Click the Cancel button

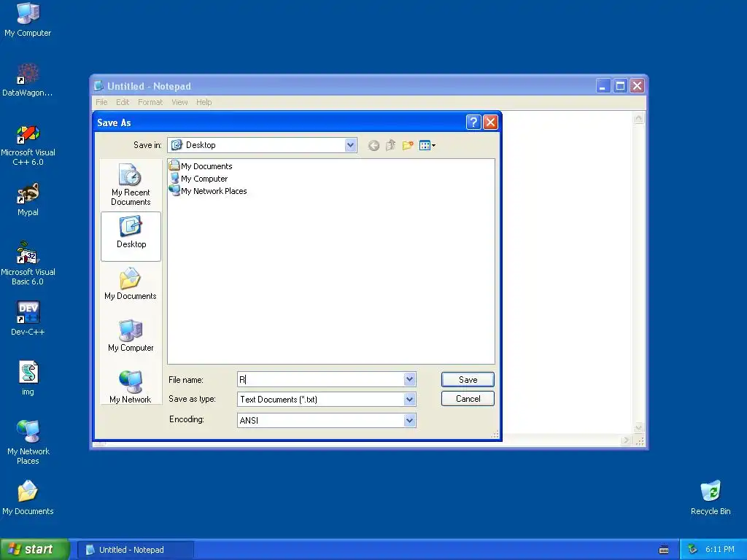468,399
